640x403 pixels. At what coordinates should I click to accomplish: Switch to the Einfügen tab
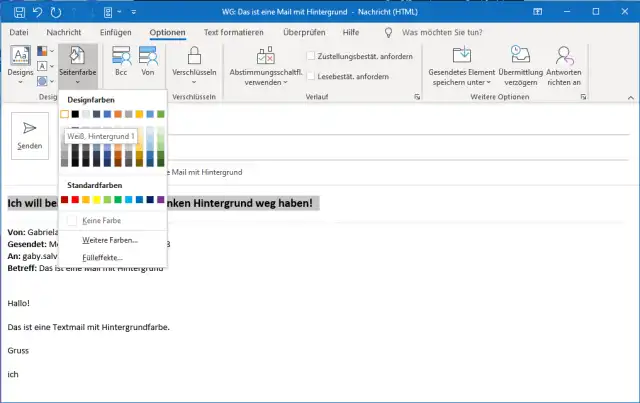point(116,32)
